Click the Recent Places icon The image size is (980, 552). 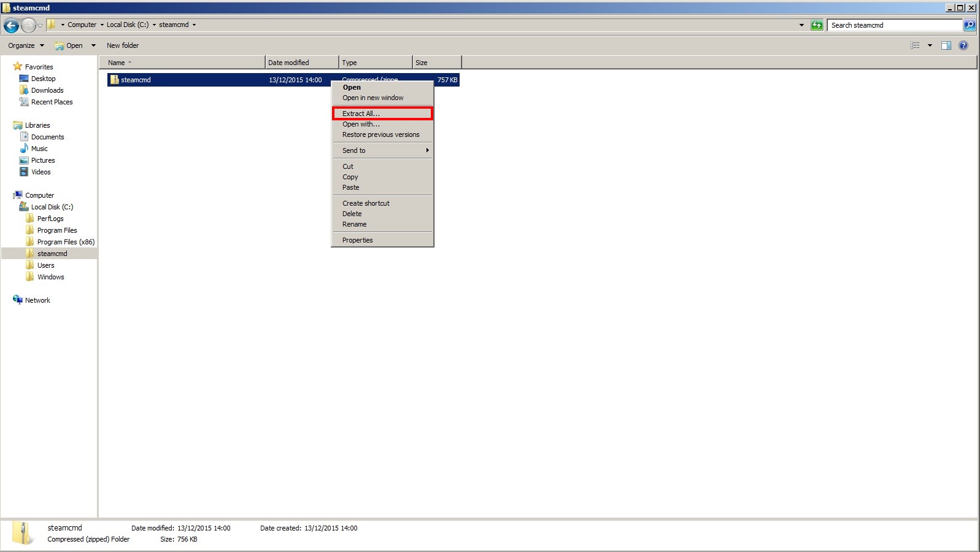[24, 102]
